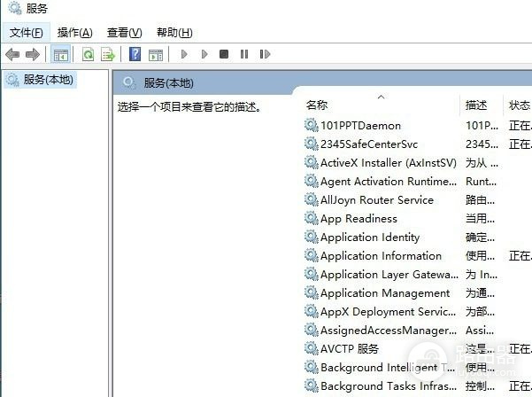Click gear icon of Application Identity row
The image size is (532, 397).
tap(311, 237)
